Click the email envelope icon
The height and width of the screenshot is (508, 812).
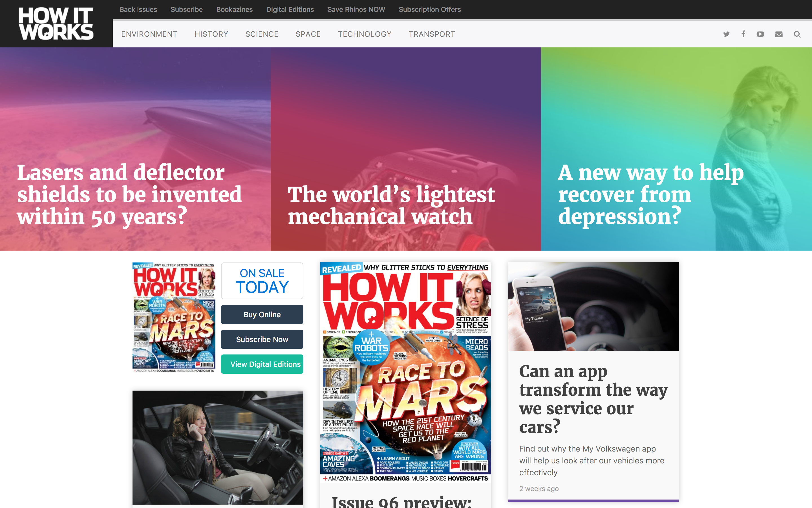click(779, 34)
